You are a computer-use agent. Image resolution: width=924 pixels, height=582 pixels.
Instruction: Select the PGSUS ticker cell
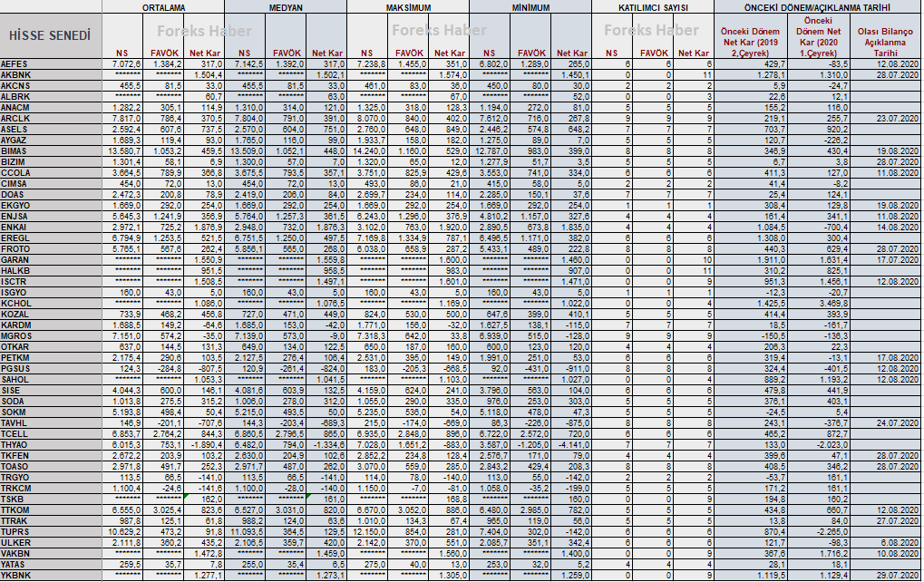(51, 369)
